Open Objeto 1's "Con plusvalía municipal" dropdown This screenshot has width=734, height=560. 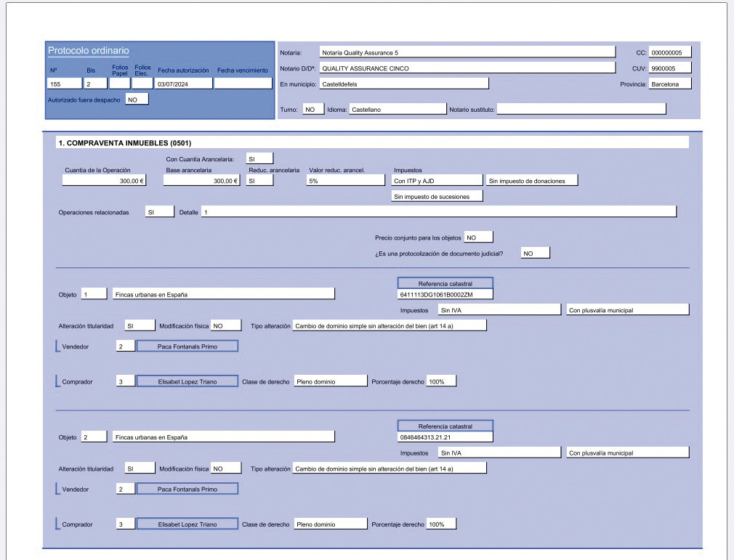tap(627, 310)
